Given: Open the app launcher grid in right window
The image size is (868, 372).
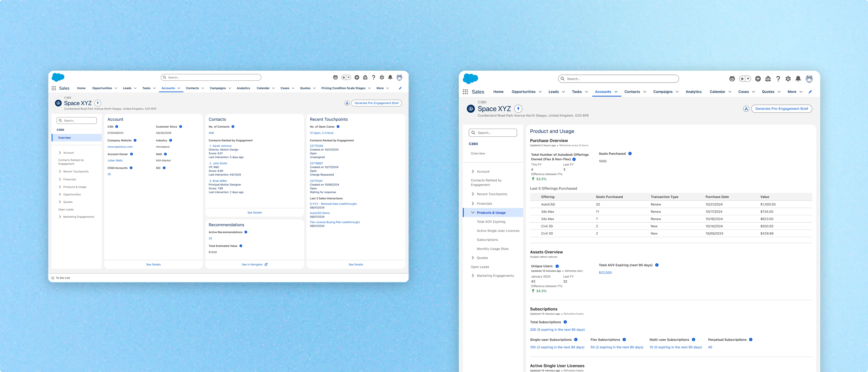Looking at the screenshot, I should (465, 92).
